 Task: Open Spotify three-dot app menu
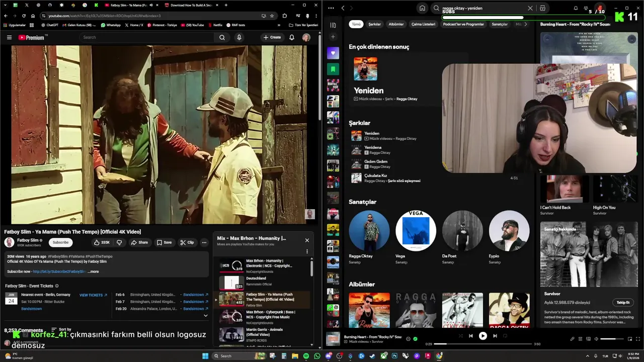pos(330,8)
